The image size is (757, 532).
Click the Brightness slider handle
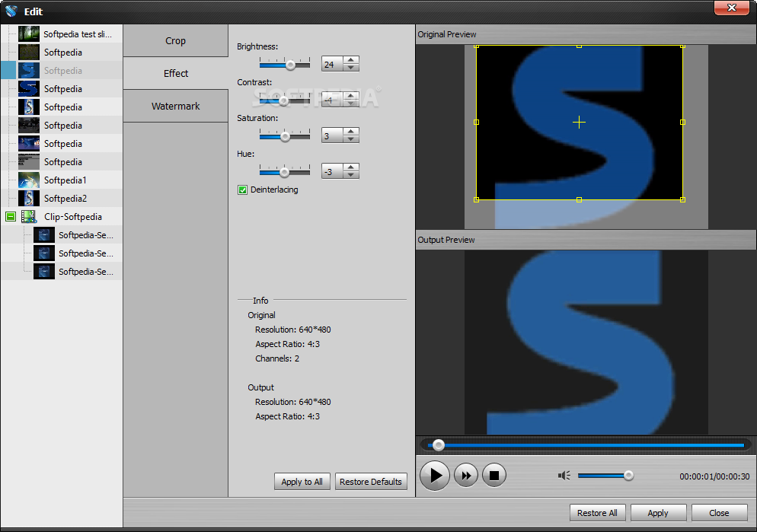tap(290, 65)
